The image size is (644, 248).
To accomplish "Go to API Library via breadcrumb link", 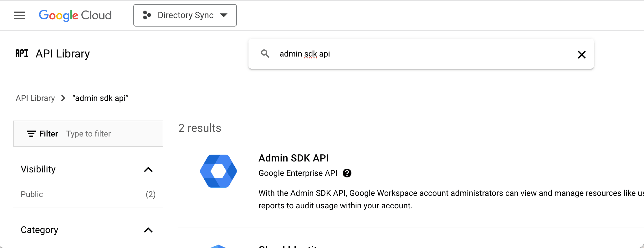I will 35,98.
